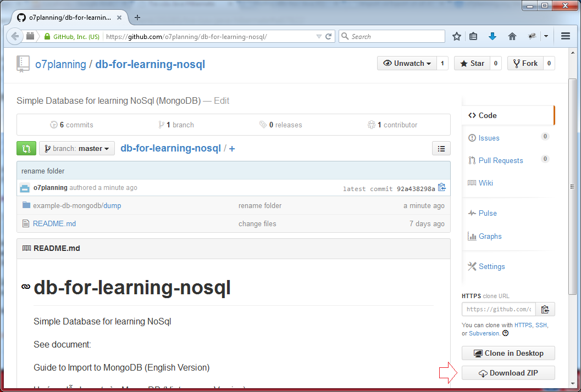Image resolution: width=581 pixels, height=392 pixels.
Task: Toggle Unwatch for this repository
Action: [x=407, y=63]
